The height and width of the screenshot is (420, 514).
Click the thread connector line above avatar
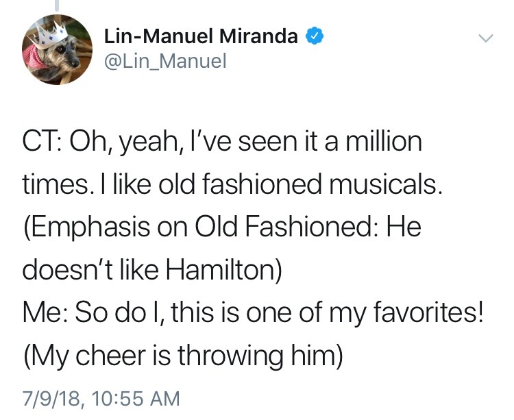point(57,5)
